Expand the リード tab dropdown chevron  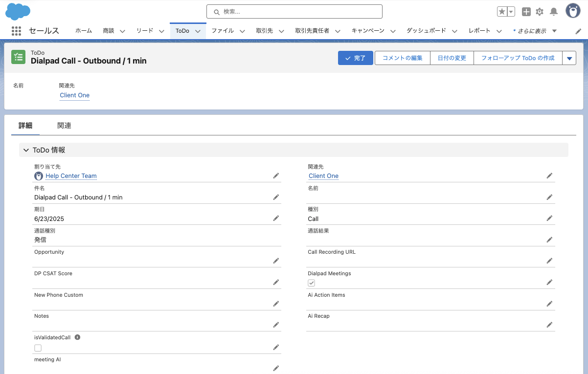pos(161,31)
